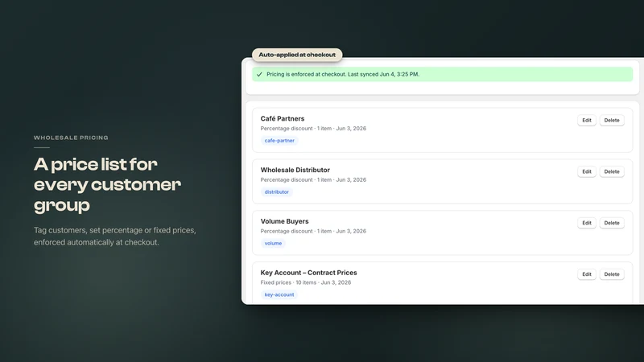Click the 'Fixed prices · 10 items' details line
Screen dimensions: 644x362
(x=306, y=282)
